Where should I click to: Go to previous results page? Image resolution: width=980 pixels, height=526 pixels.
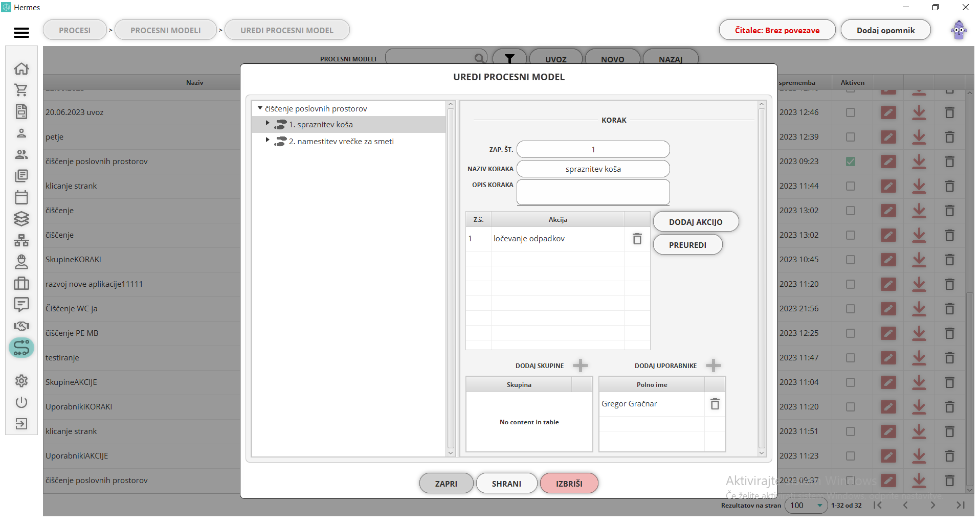(905, 505)
